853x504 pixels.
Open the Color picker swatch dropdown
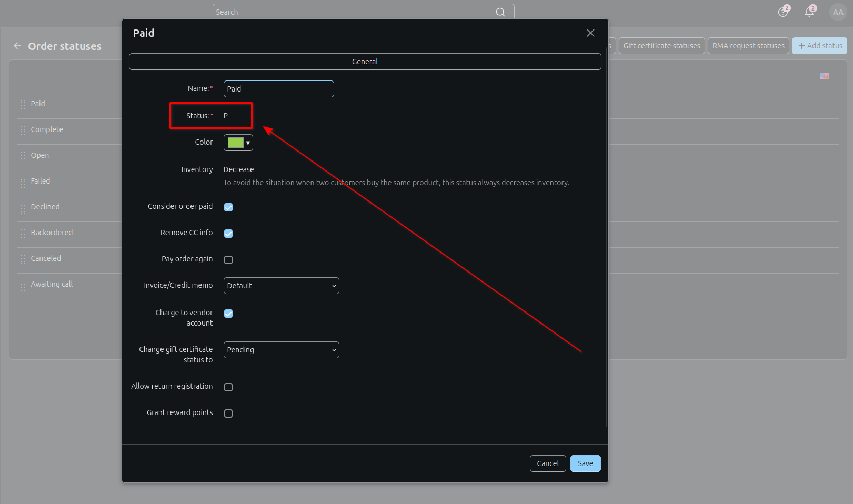(x=238, y=143)
